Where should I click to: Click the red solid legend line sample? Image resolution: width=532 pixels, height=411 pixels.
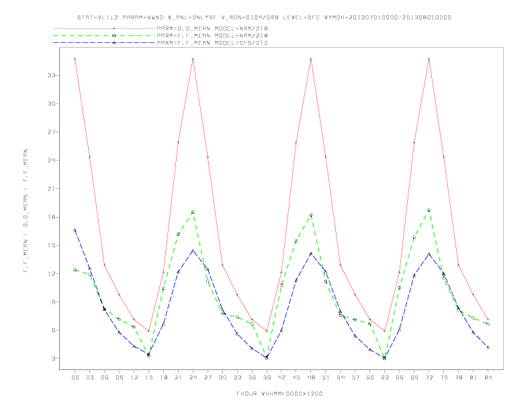(104, 28)
